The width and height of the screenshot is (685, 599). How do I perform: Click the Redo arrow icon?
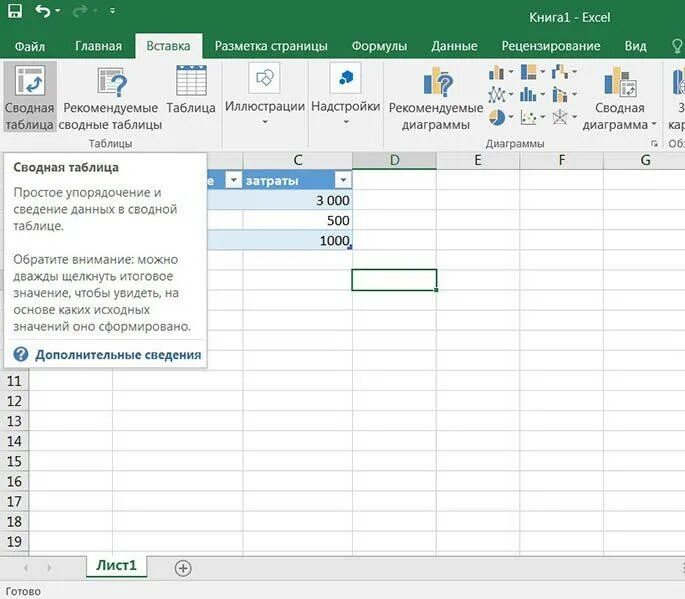(x=80, y=11)
